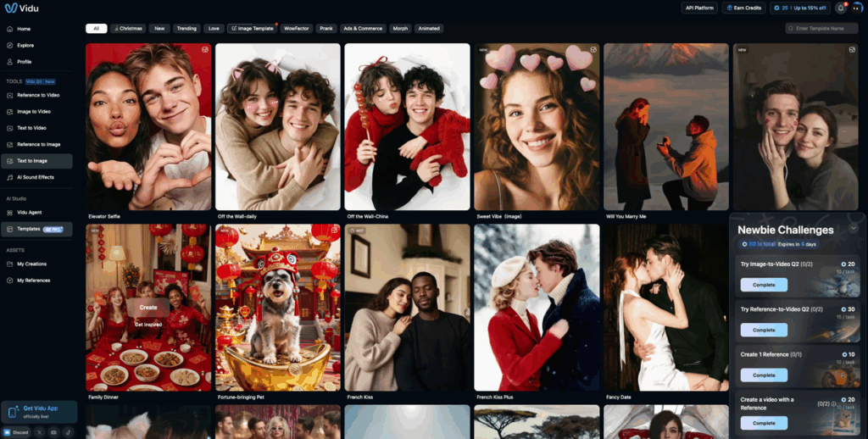The width and height of the screenshot is (868, 439).
Task: Select the New filter tab
Action: coord(159,28)
